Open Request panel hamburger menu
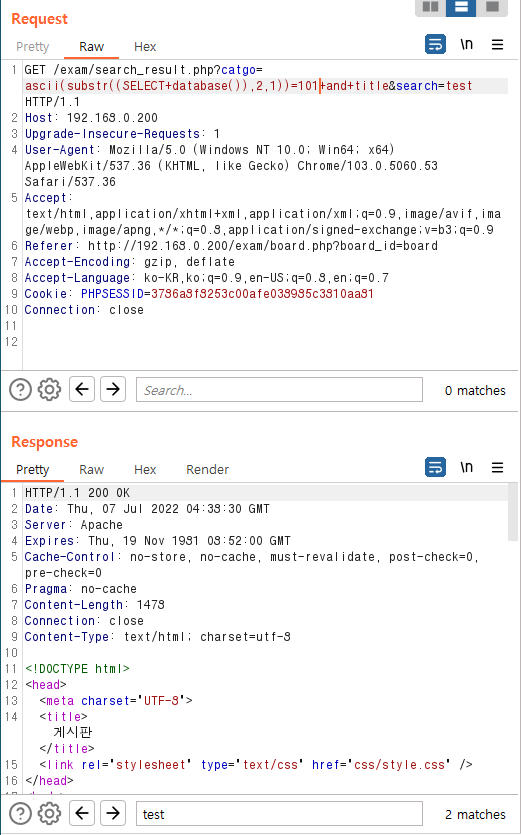521x835 pixels. pyautogui.click(x=498, y=44)
